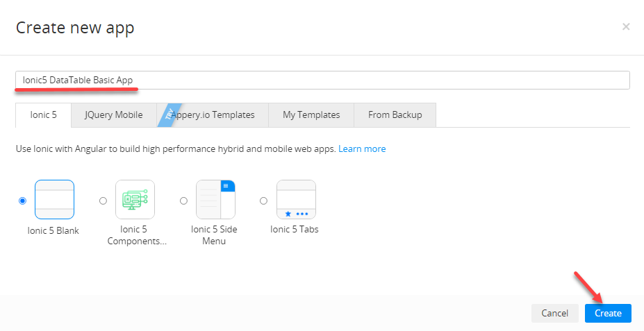Click the Ionic 5 Side Menu label
This screenshot has height=331, width=644.
point(214,235)
